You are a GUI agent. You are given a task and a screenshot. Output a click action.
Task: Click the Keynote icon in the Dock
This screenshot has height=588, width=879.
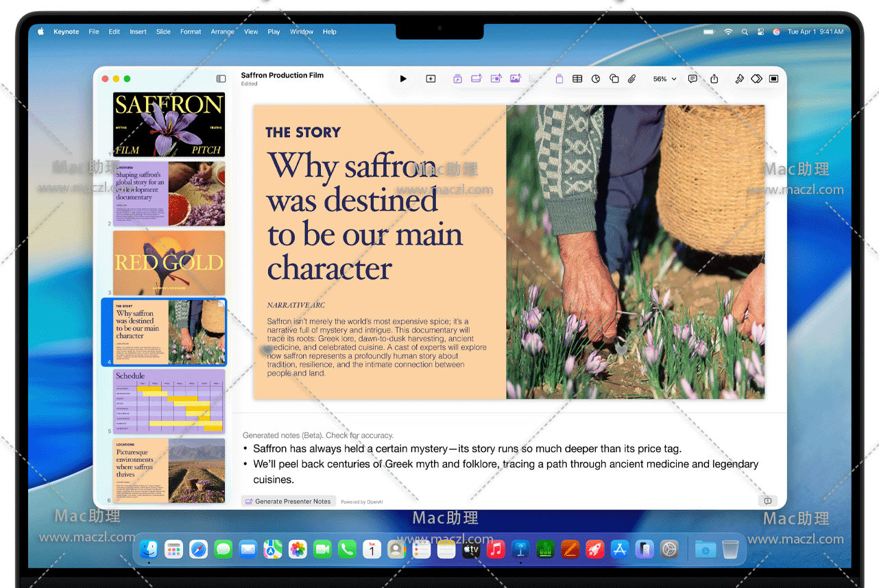520,549
